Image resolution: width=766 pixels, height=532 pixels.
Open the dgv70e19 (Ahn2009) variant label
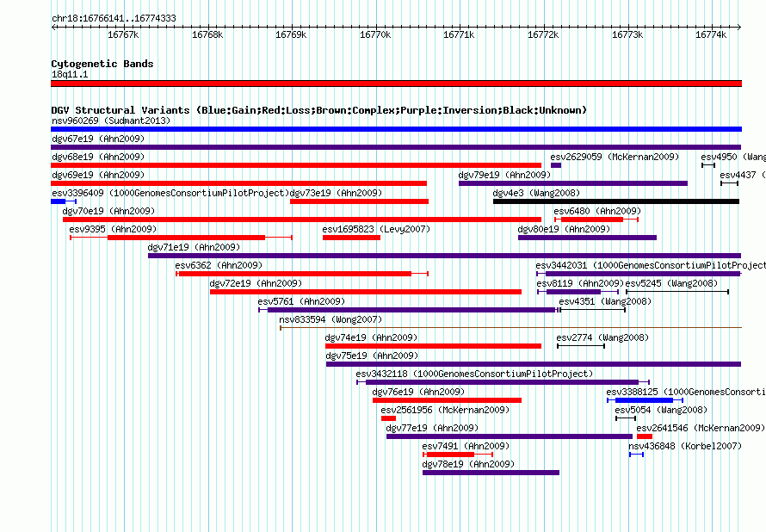[x=109, y=211]
